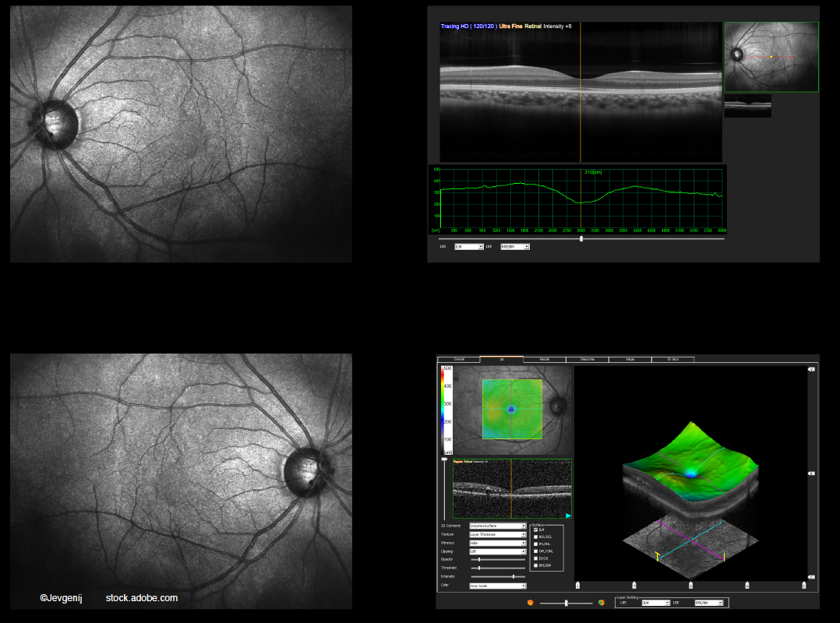
Task: Click the 210[µm] thickness readout on the graph
Action: coord(593,172)
